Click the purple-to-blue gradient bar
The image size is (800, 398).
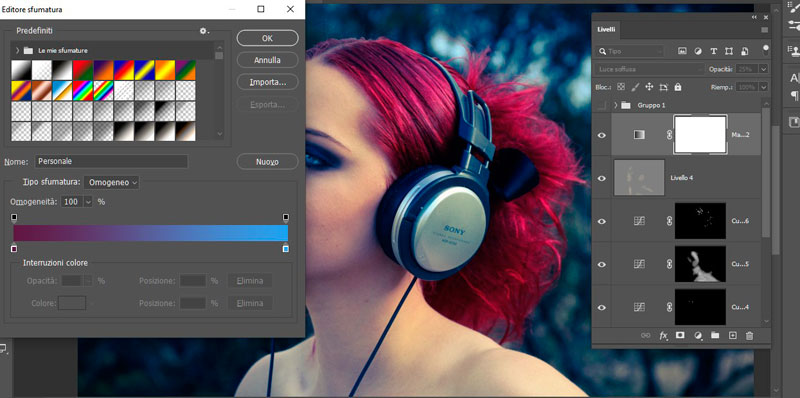pos(151,233)
